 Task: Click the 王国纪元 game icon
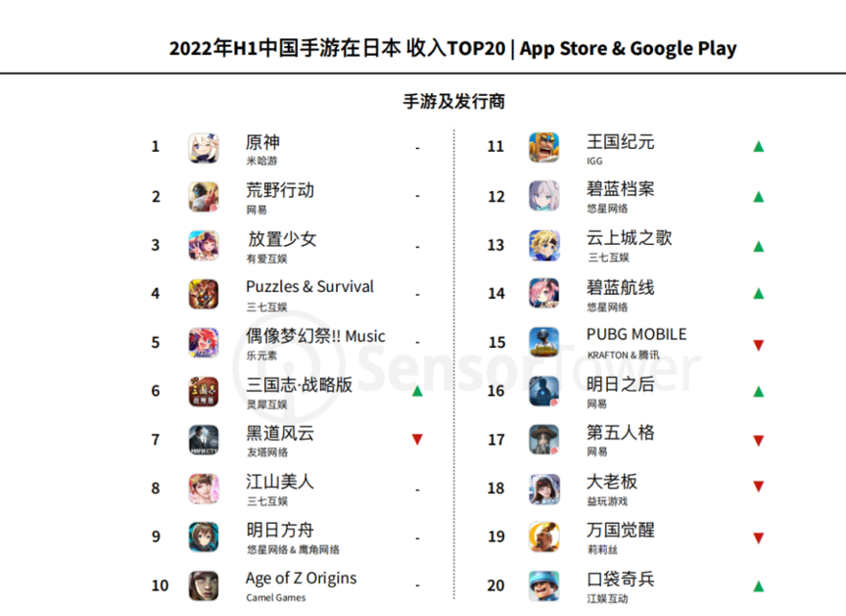[x=544, y=148]
